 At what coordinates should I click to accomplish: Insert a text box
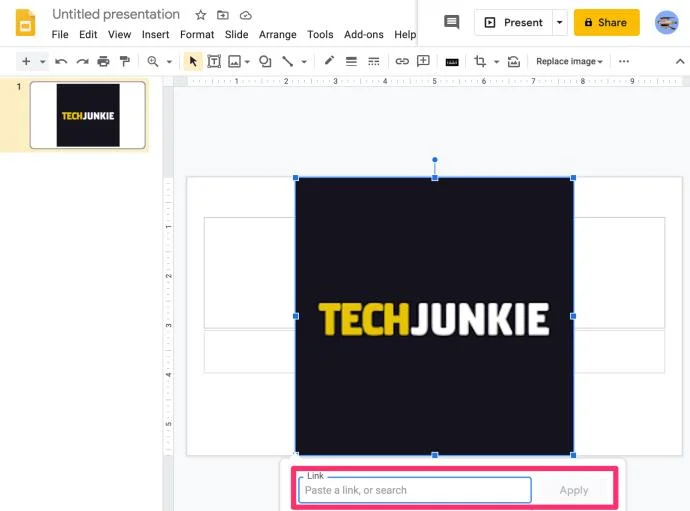pos(214,61)
